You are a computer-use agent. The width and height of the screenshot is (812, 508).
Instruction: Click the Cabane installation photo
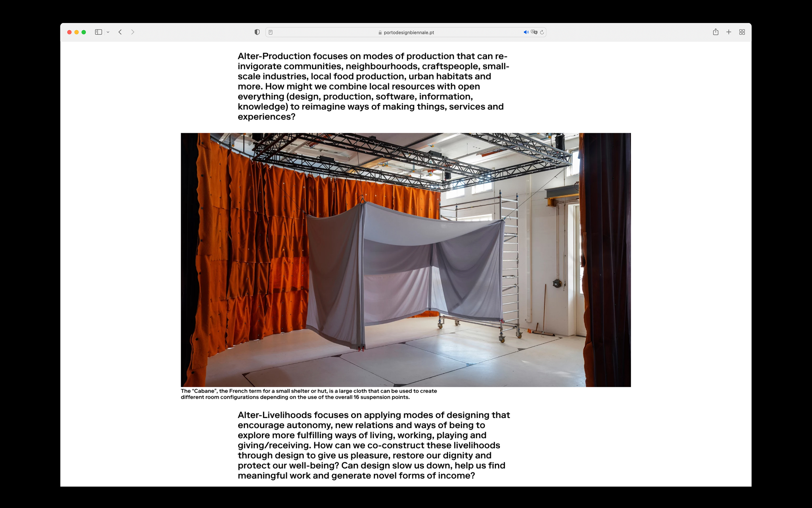406,260
